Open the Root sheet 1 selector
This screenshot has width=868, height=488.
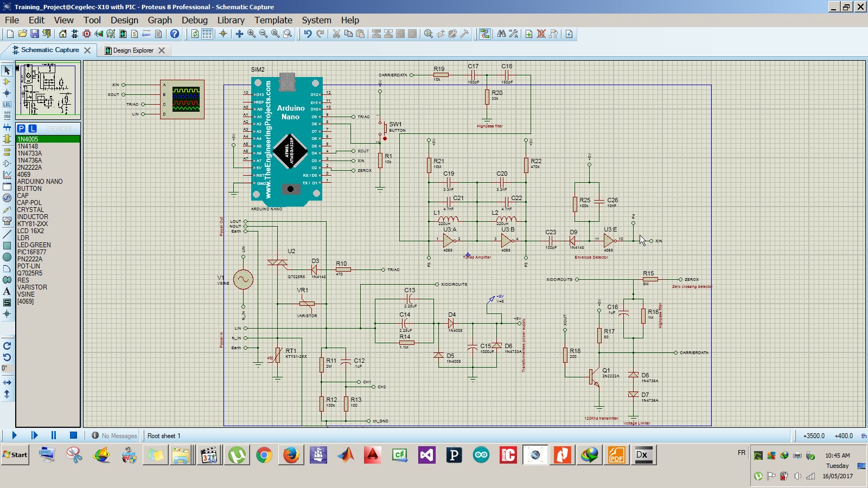(x=164, y=435)
